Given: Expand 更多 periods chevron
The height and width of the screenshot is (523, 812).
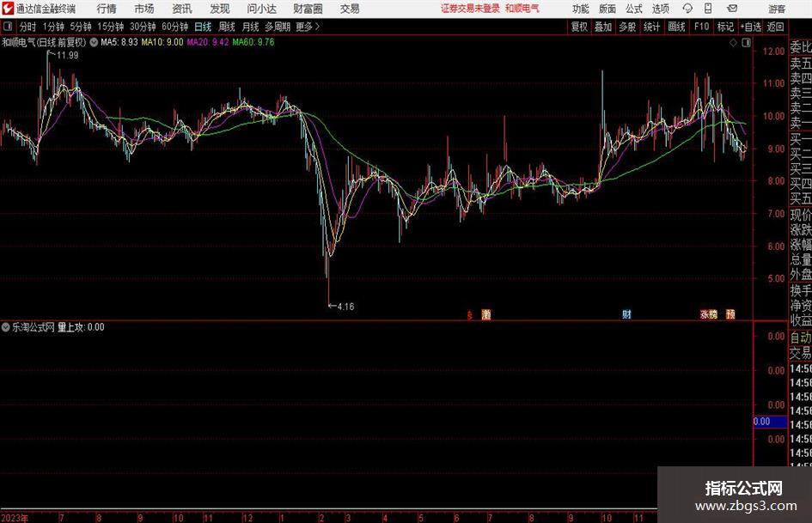Looking at the screenshot, I should [317, 27].
